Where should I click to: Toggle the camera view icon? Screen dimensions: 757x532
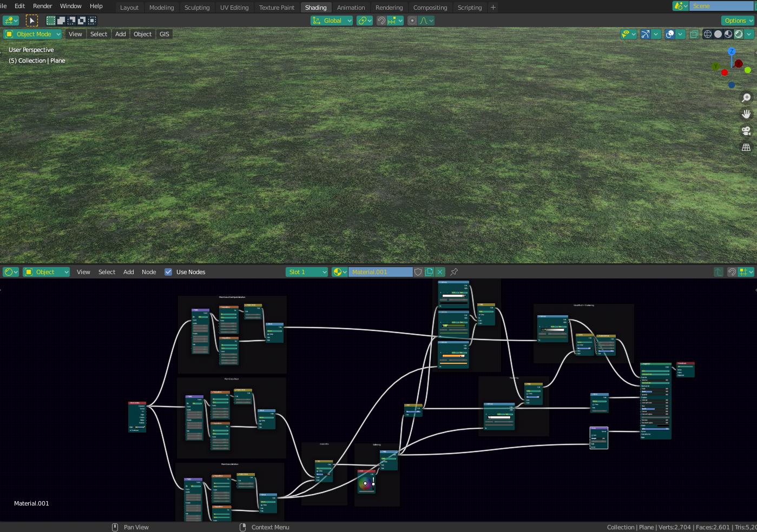click(x=746, y=131)
